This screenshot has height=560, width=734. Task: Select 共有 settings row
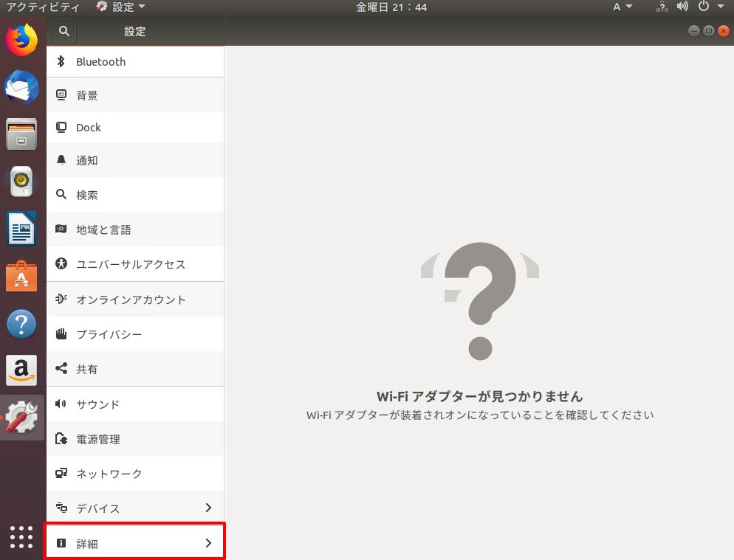point(135,369)
